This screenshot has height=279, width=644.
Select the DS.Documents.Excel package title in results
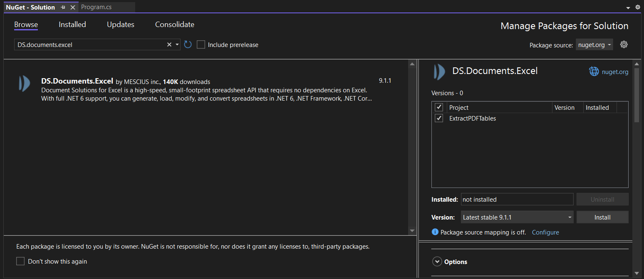click(x=77, y=81)
